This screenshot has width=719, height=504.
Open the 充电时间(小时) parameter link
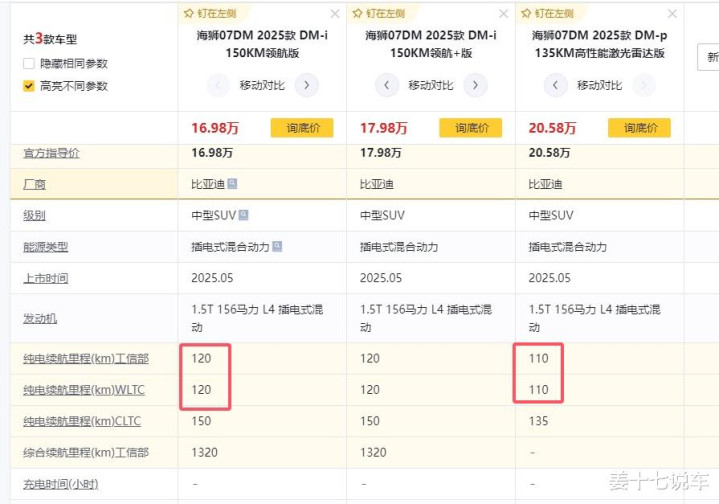61,484
